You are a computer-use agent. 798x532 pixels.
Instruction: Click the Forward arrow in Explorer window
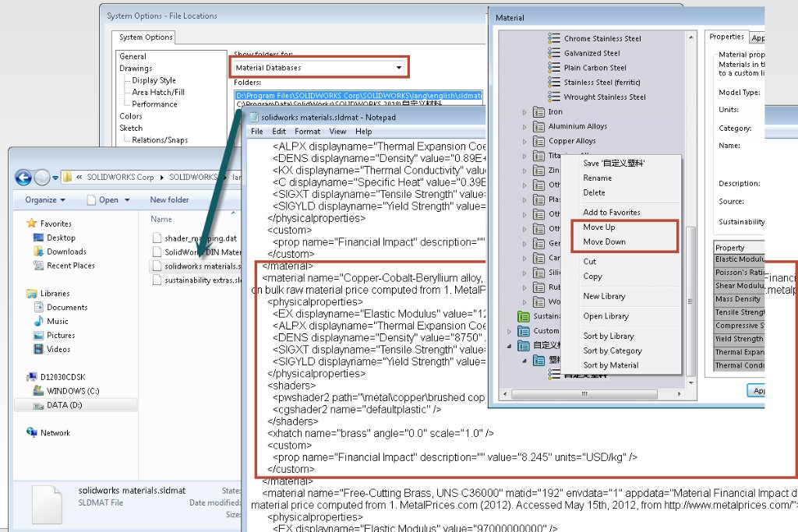click(42, 177)
